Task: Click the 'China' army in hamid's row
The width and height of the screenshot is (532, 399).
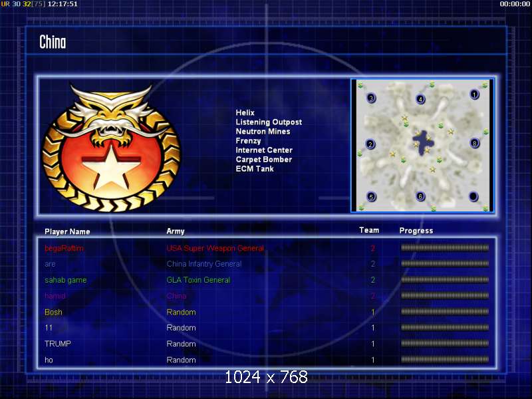Action: click(x=176, y=296)
